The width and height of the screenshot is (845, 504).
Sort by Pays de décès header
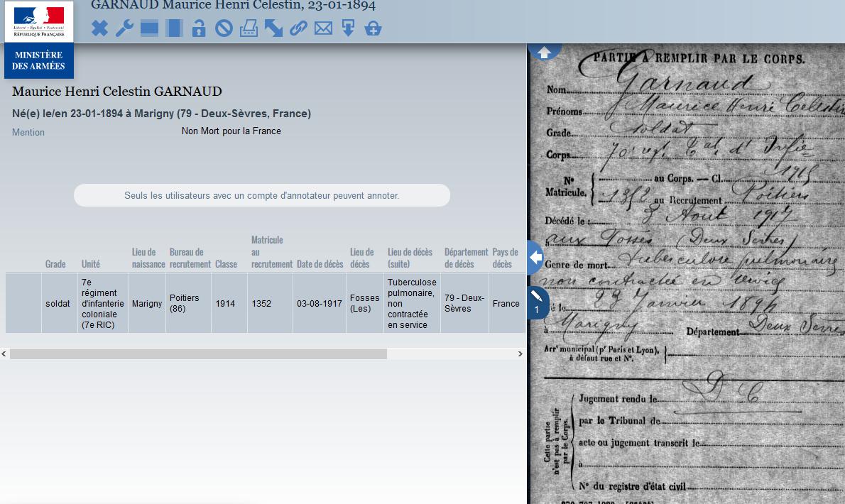coord(505,258)
